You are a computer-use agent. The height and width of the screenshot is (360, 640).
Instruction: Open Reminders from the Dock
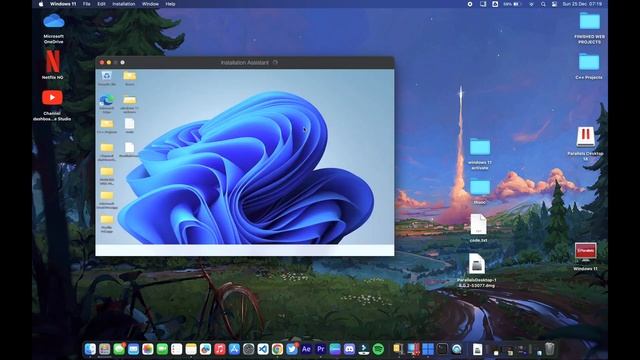click(x=176, y=349)
